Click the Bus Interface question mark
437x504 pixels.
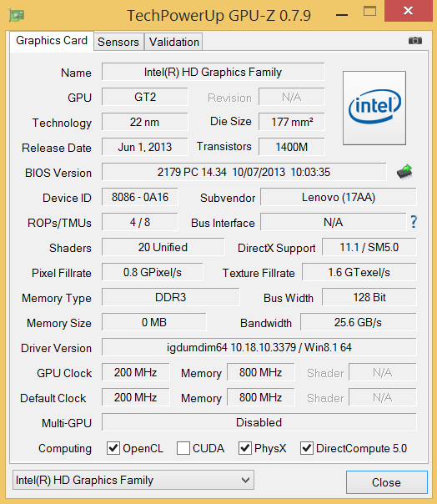tap(414, 222)
